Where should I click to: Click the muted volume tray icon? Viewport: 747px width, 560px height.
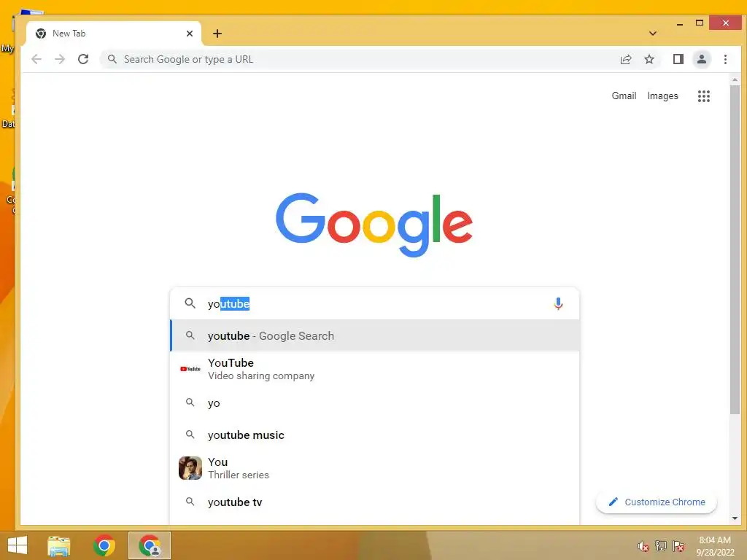tap(643, 546)
